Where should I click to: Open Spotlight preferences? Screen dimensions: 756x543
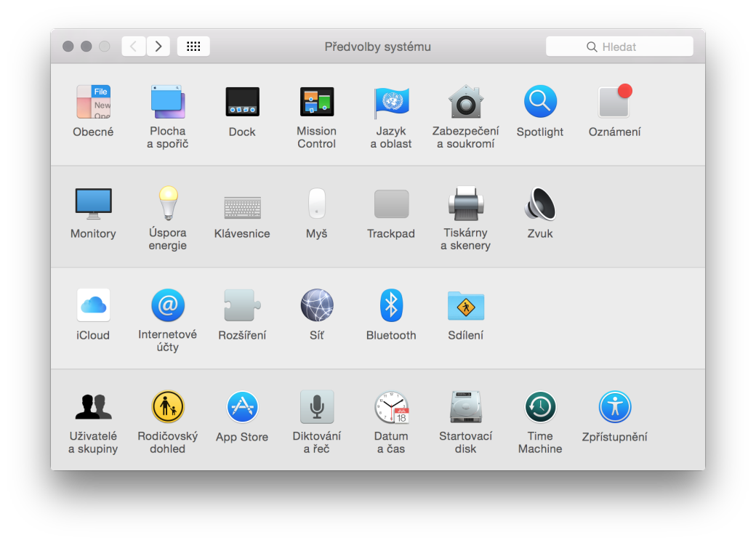[x=540, y=101]
